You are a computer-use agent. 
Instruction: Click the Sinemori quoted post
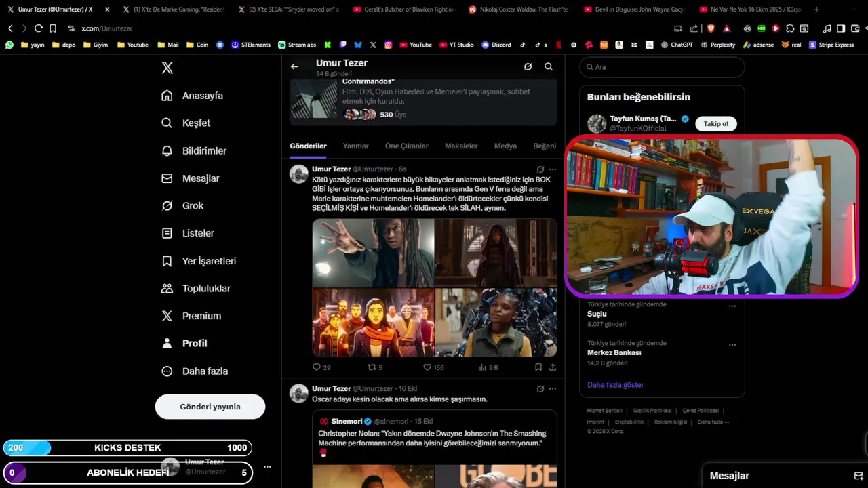point(434,448)
